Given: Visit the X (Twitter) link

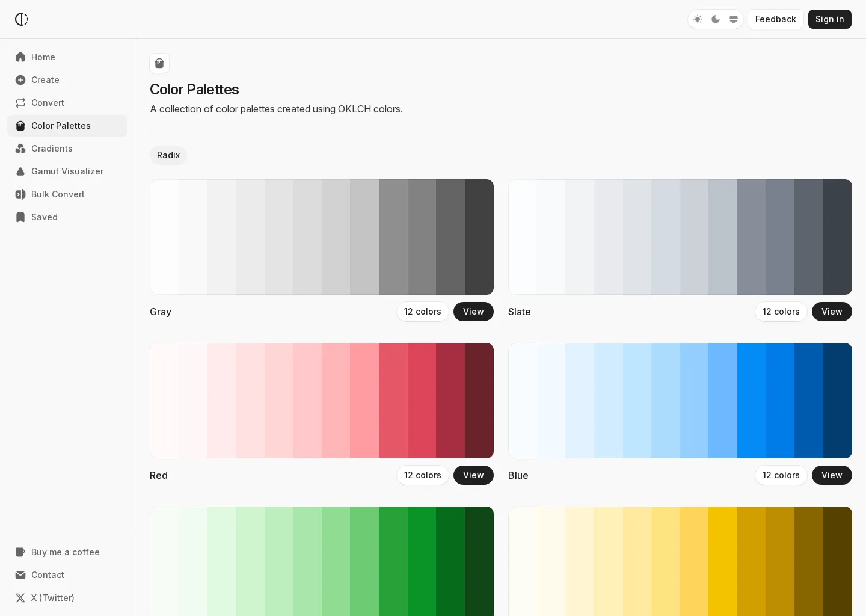Looking at the screenshot, I should point(52,598).
